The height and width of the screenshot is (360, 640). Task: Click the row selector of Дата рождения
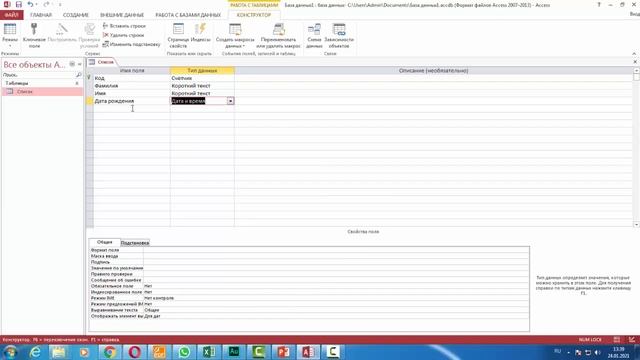tap(90, 101)
